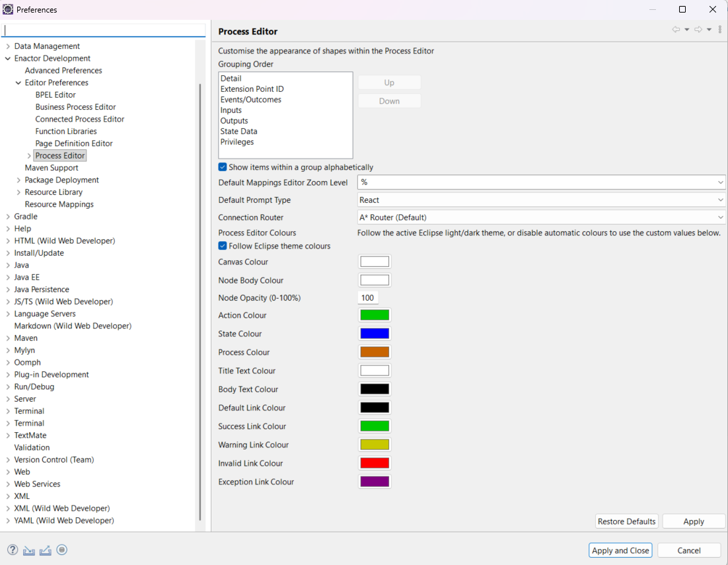Select Page Definition Editor tree item
The image size is (728, 565).
pos(74,143)
